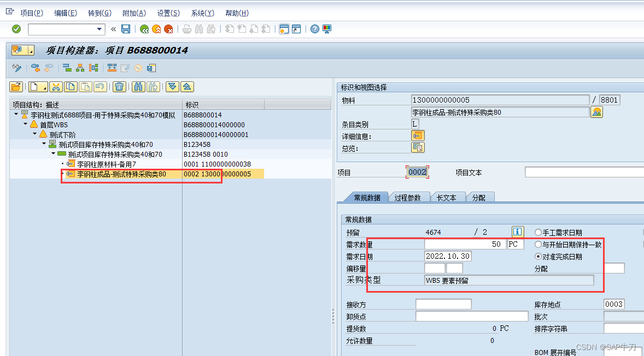The image size is (644, 356).
Task: Click the 接收方 input field
Action: coord(443,304)
